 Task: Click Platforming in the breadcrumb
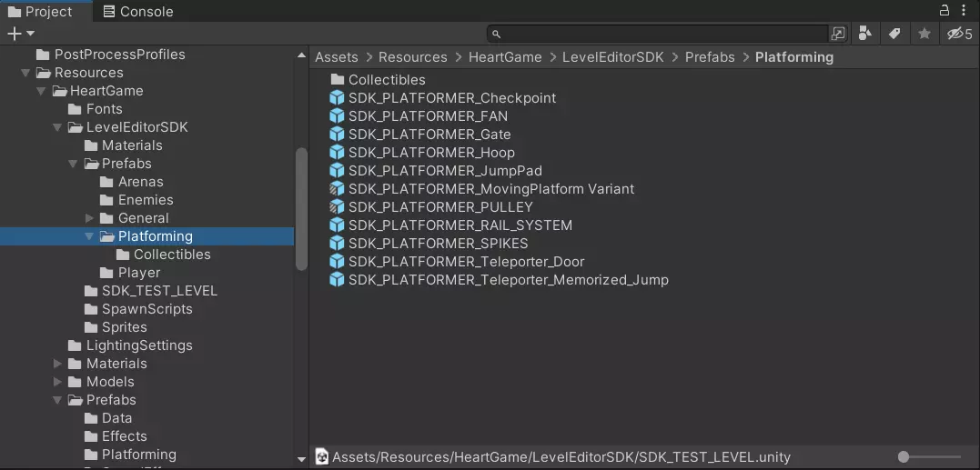pos(794,57)
